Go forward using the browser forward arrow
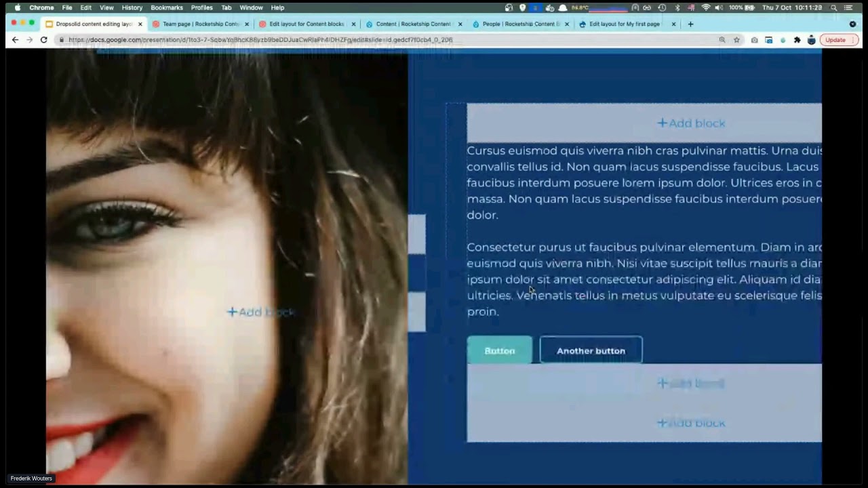Image resolution: width=868 pixels, height=488 pixels. tap(29, 40)
